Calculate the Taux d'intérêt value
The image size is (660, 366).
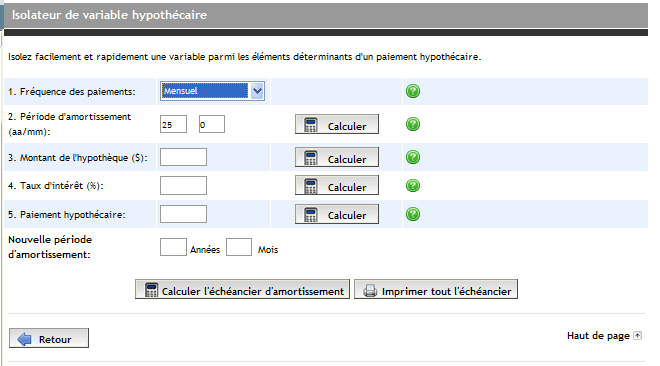(x=337, y=186)
